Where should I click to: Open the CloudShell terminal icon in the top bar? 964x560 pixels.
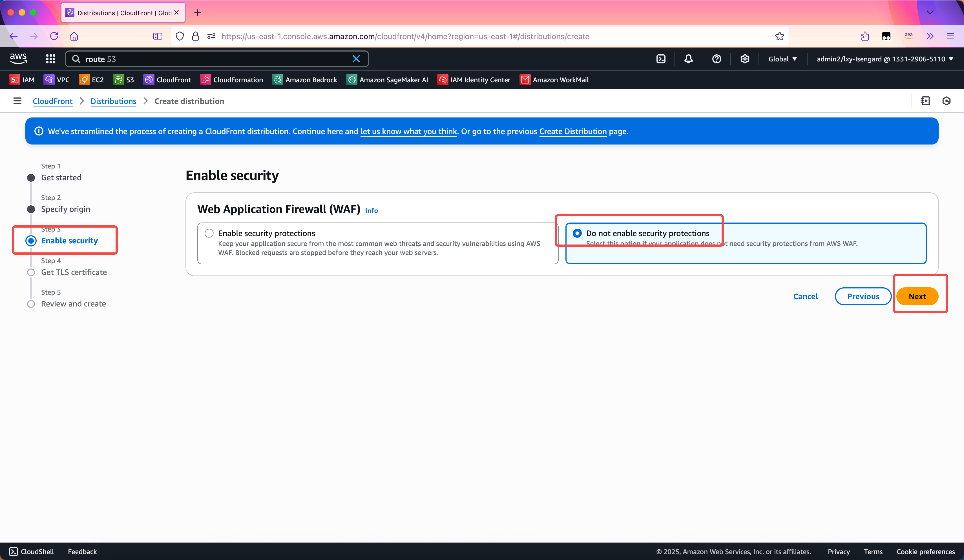[x=661, y=59]
